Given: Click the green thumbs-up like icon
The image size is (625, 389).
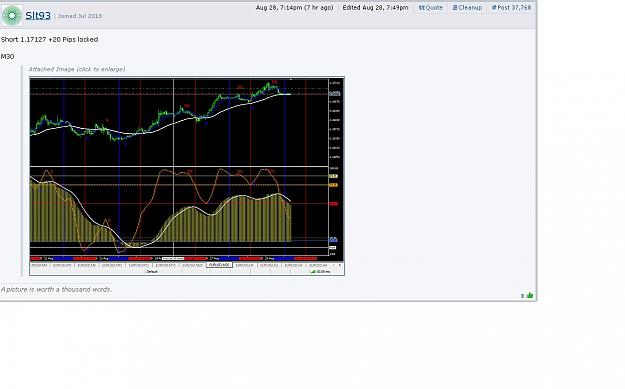Looking at the screenshot, I should pyautogui.click(x=529, y=295).
